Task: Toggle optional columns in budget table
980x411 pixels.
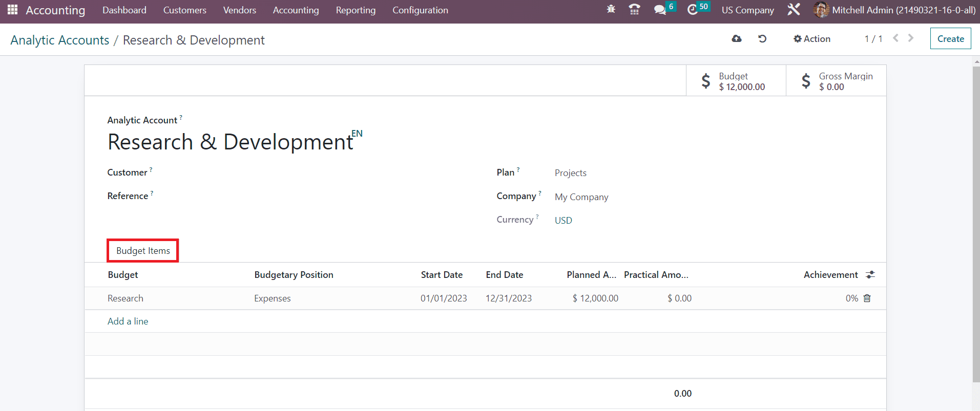Action: 870,275
